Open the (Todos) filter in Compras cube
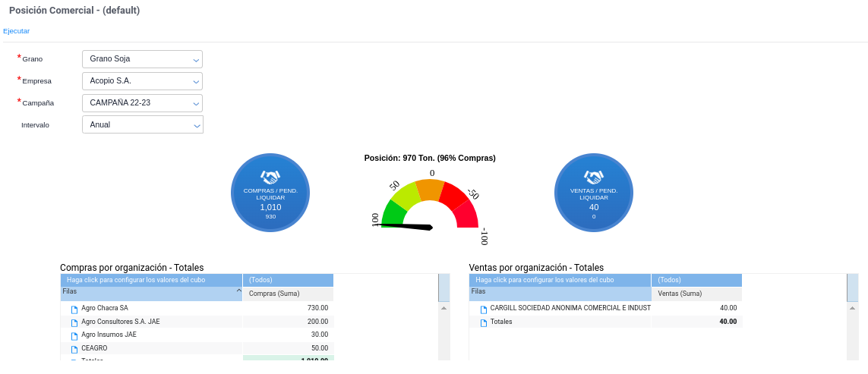This screenshot has height=374, width=868. click(288, 280)
